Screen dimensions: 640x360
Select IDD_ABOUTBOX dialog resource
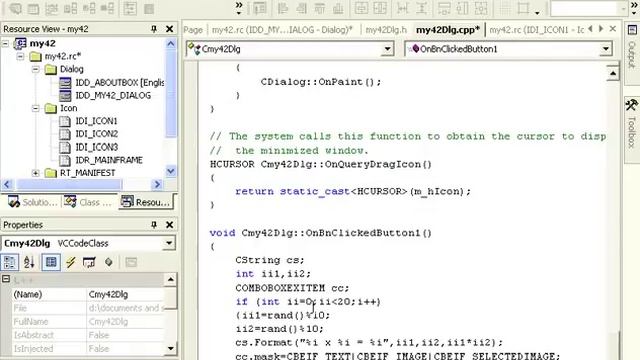pyautogui.click(x=119, y=82)
